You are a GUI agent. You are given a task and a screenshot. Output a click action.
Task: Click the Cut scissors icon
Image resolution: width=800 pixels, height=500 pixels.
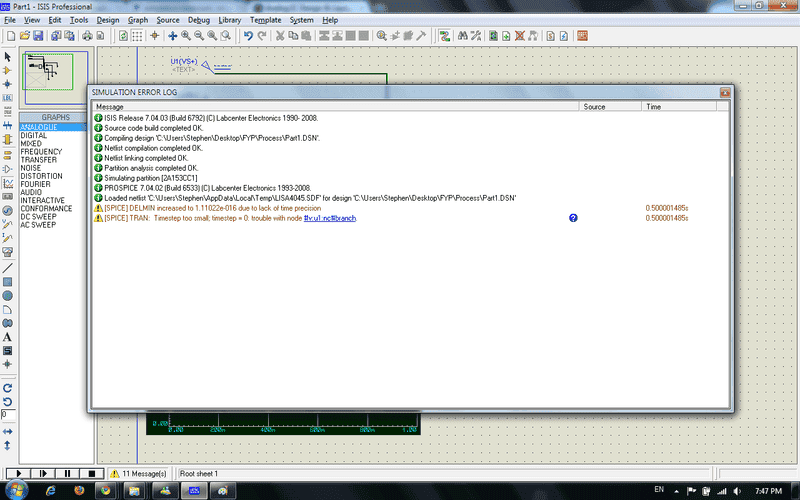tap(280, 36)
